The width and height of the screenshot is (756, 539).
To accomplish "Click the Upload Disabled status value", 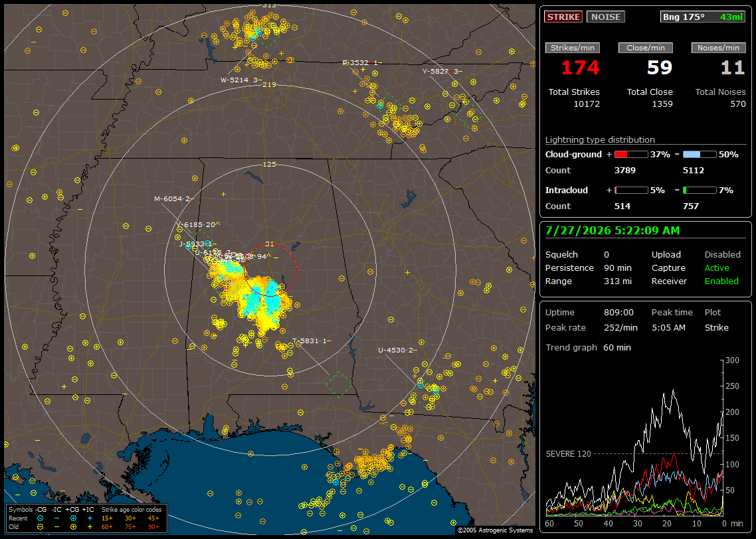I will pyautogui.click(x=722, y=254).
